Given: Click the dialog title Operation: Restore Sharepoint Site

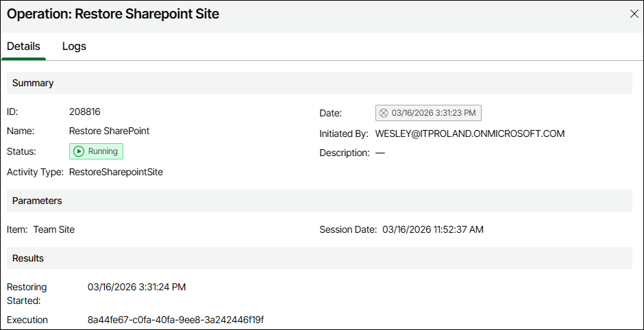Looking at the screenshot, I should point(113,14).
